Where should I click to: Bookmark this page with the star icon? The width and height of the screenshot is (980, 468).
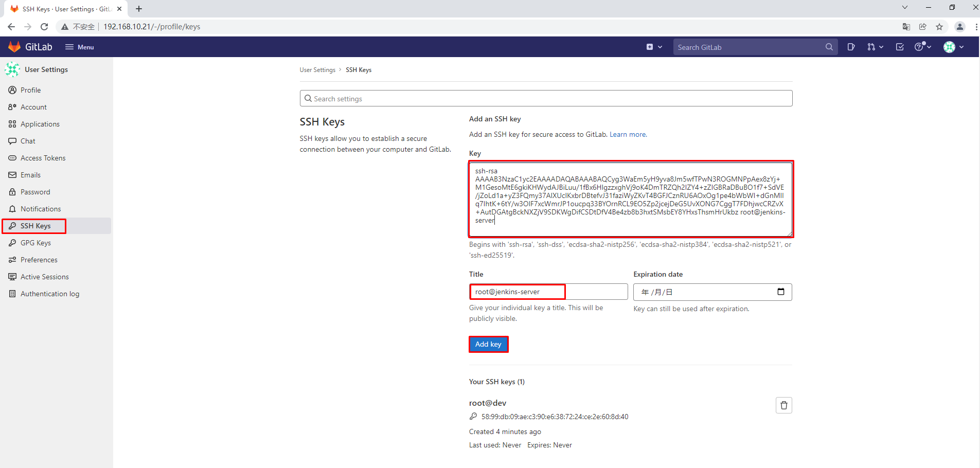pos(939,27)
